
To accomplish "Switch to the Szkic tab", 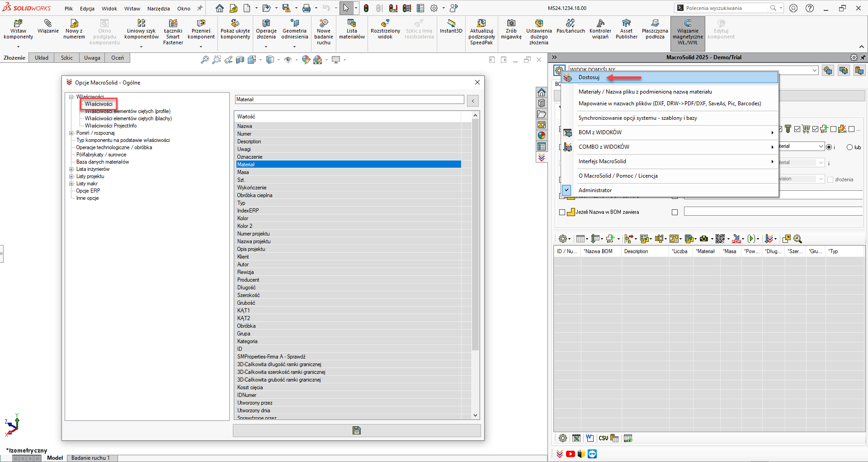I will tap(67, 58).
